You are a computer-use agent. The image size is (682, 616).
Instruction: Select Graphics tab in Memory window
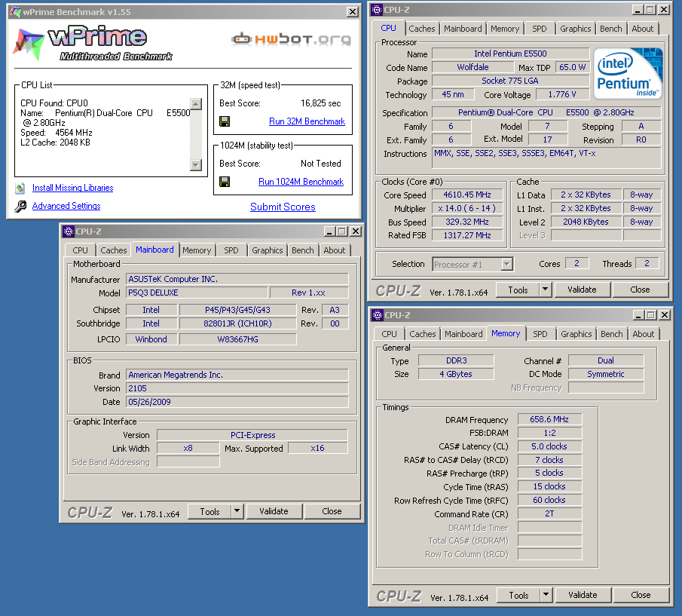576,334
